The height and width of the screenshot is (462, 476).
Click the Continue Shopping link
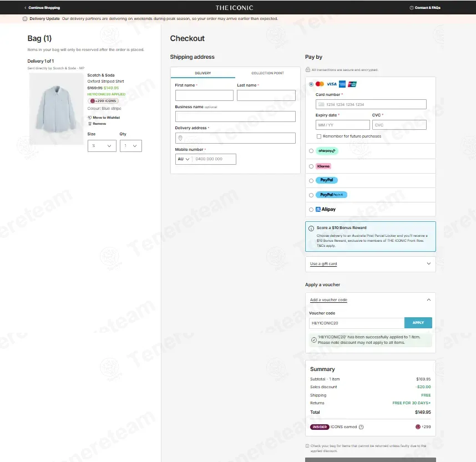click(44, 8)
